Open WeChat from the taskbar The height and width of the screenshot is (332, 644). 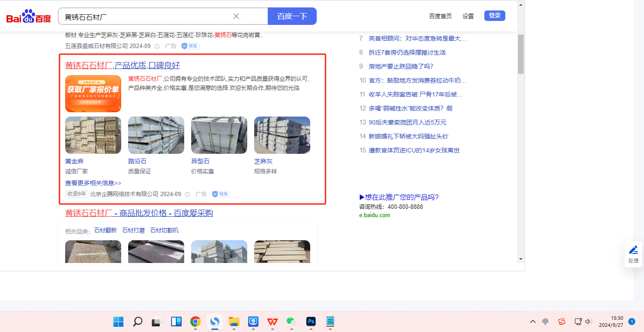[291, 322]
